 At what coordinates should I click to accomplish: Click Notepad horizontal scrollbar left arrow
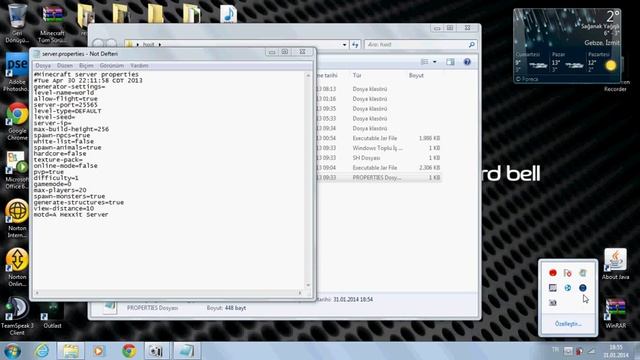pyautogui.click(x=37, y=293)
